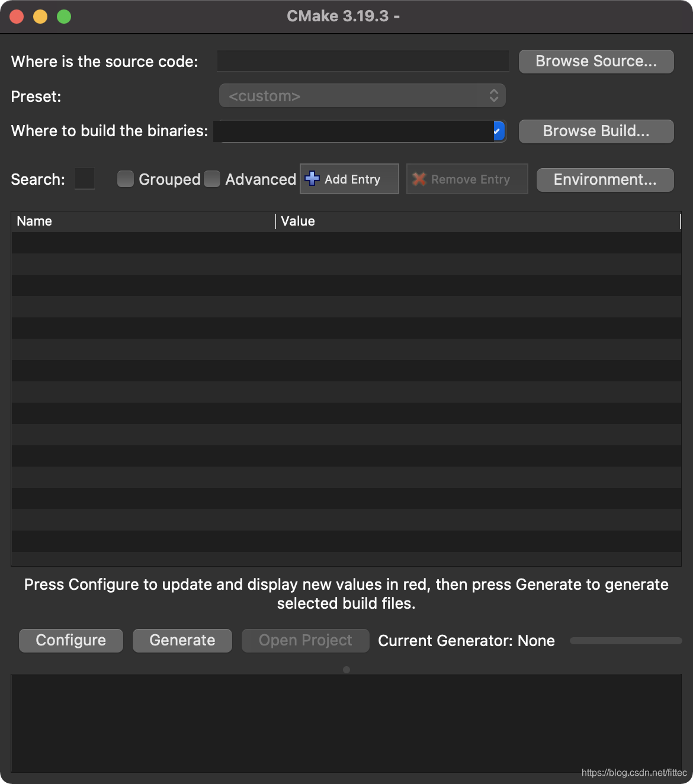Click the build binaries path field
The image size is (693, 784).
coord(354,131)
